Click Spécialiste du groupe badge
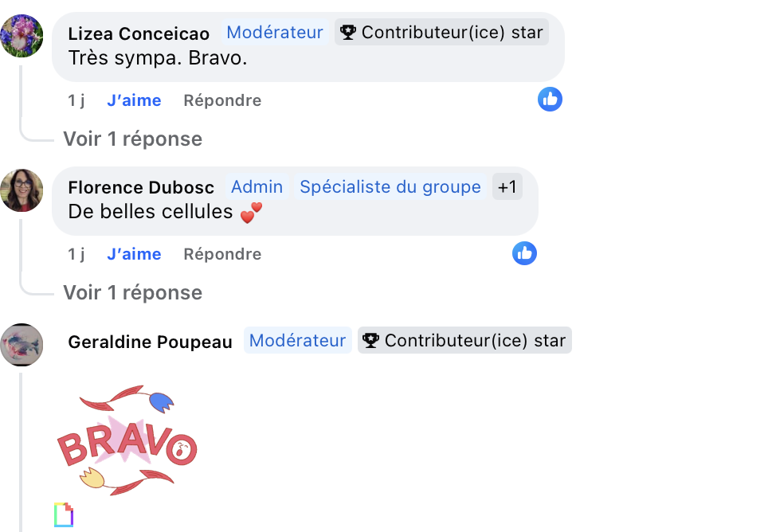768x532 pixels. click(x=390, y=186)
